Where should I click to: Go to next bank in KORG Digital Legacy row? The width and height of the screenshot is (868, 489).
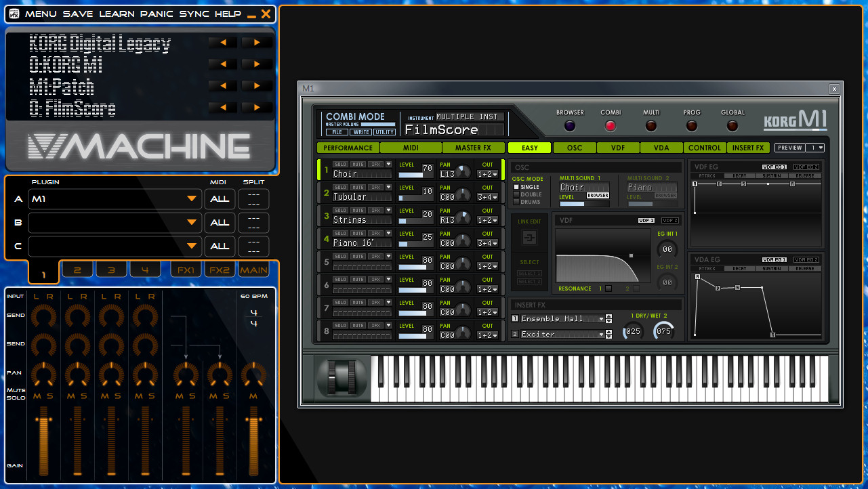pos(256,42)
